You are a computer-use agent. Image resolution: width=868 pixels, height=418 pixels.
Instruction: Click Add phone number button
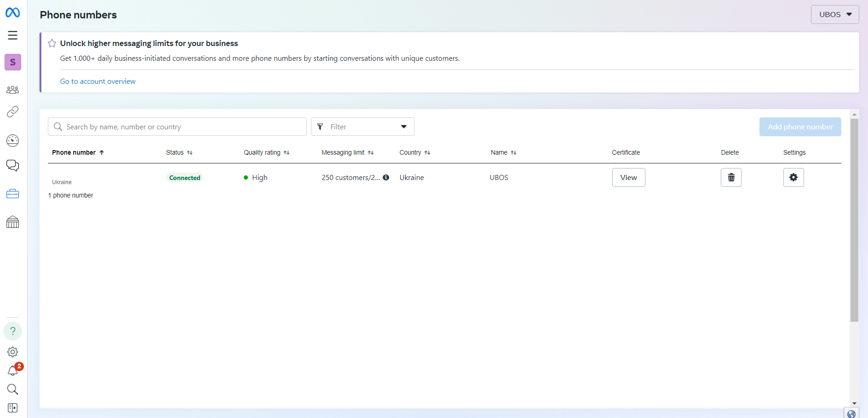tap(800, 127)
